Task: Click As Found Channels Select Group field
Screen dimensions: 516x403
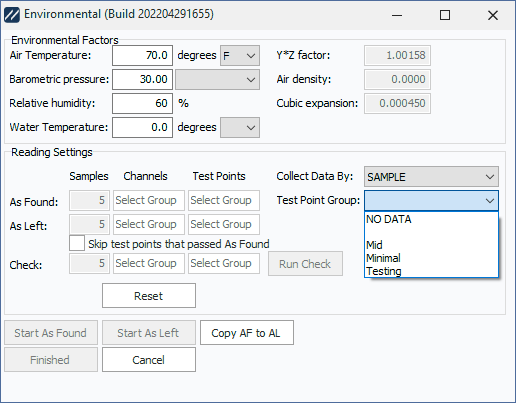Action: [x=149, y=200]
